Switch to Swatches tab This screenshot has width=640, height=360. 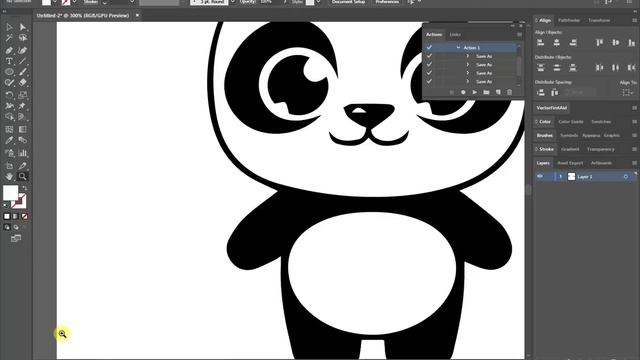[601, 122]
